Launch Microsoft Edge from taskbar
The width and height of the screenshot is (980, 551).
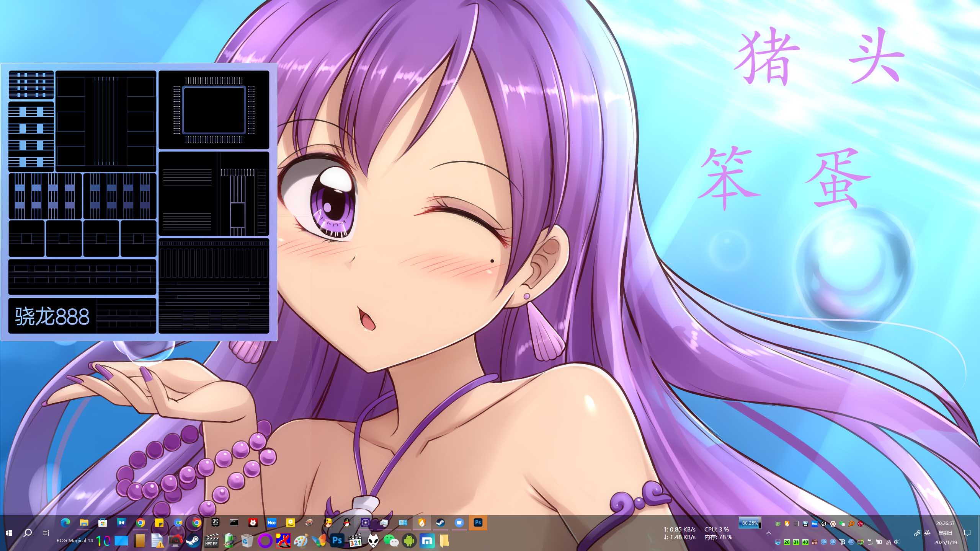point(65,523)
